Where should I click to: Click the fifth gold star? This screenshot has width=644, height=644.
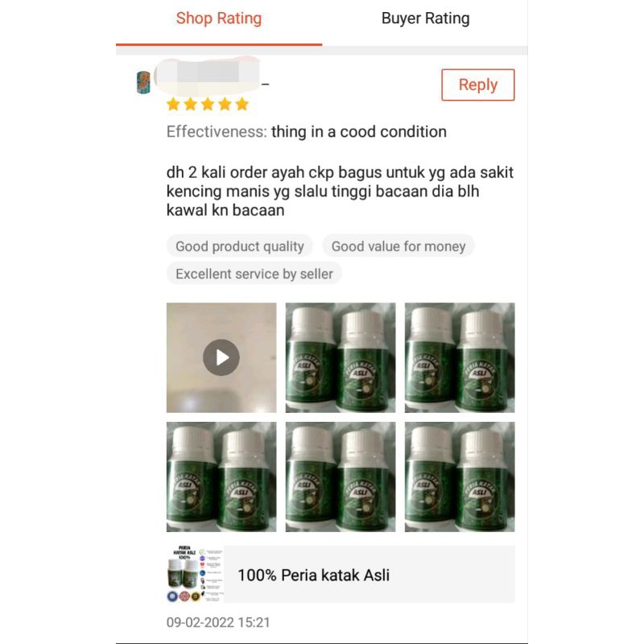tap(242, 105)
